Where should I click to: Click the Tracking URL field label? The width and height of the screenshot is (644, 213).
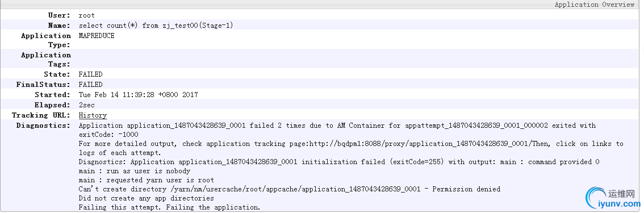tap(41, 115)
